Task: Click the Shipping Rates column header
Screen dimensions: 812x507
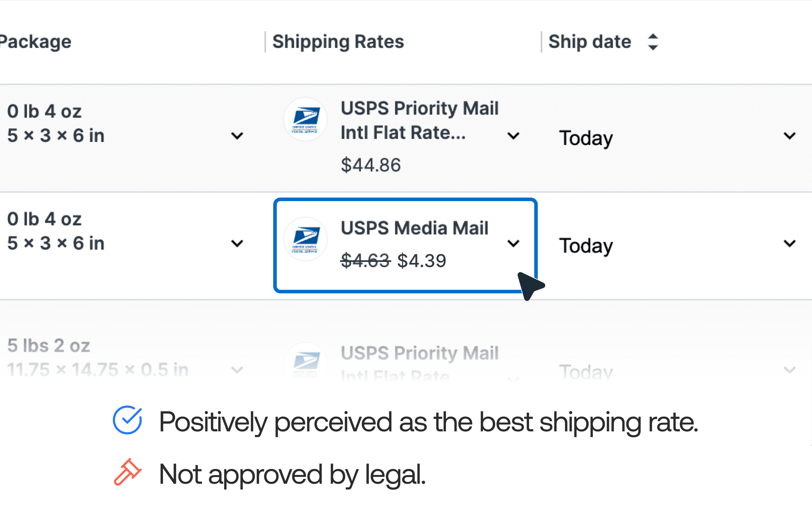Action: [338, 42]
